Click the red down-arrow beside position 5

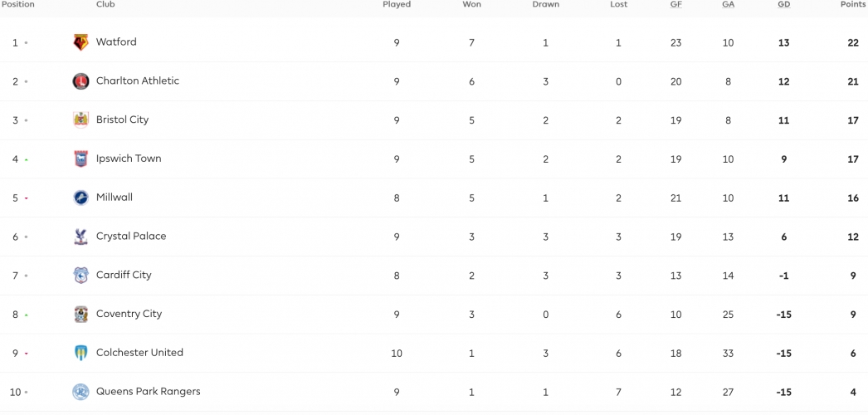[26, 198]
